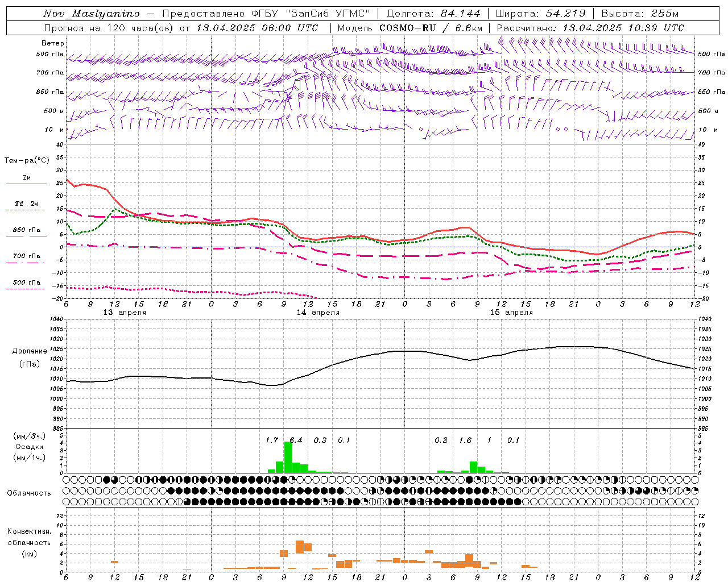
Task: Click the green 'Td 2м' dew point legend entry
Action: pos(26,206)
